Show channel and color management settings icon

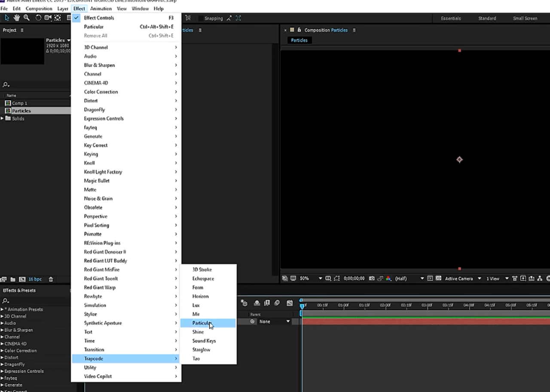click(388, 279)
